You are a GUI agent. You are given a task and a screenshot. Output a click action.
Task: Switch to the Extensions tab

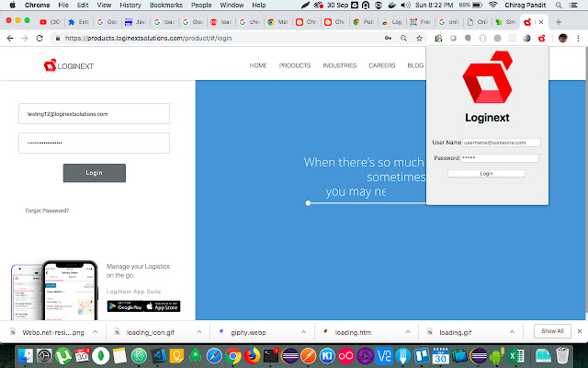coord(78,22)
